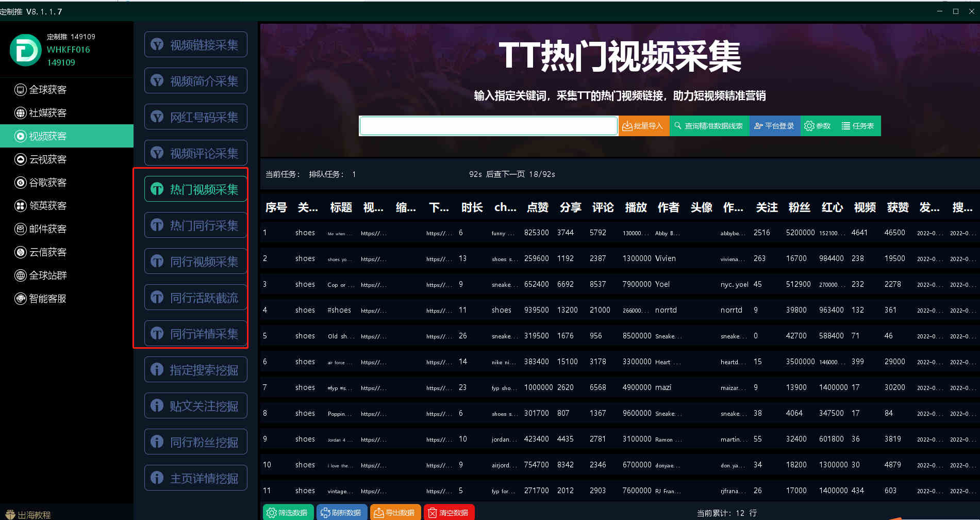Click nyc.yoel account cell

[735, 284]
